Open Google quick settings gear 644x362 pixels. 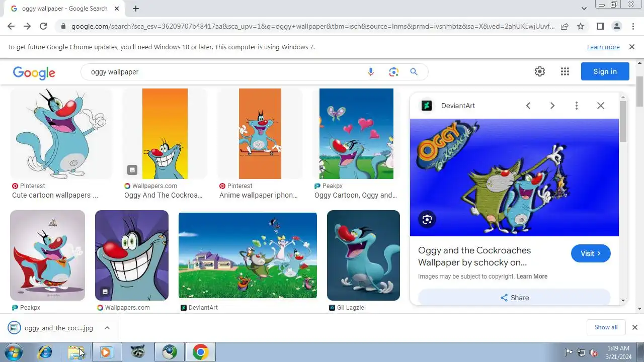click(x=540, y=71)
